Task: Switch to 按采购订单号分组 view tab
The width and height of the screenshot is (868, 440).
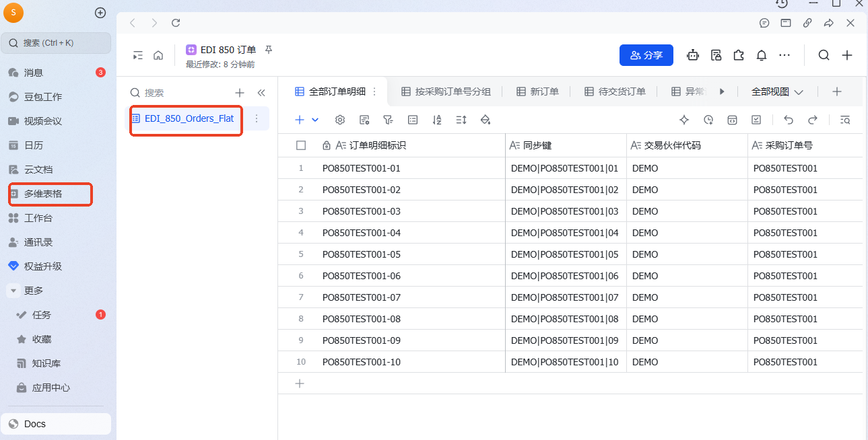Action: click(446, 91)
